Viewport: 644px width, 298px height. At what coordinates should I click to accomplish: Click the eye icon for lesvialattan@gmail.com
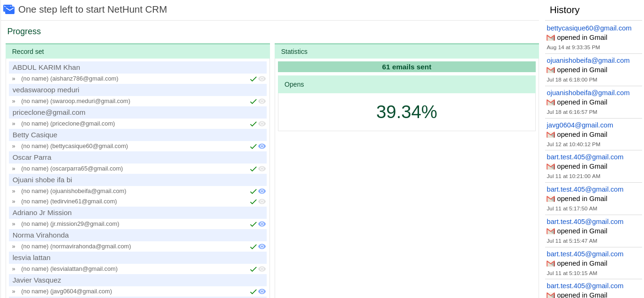click(262, 269)
